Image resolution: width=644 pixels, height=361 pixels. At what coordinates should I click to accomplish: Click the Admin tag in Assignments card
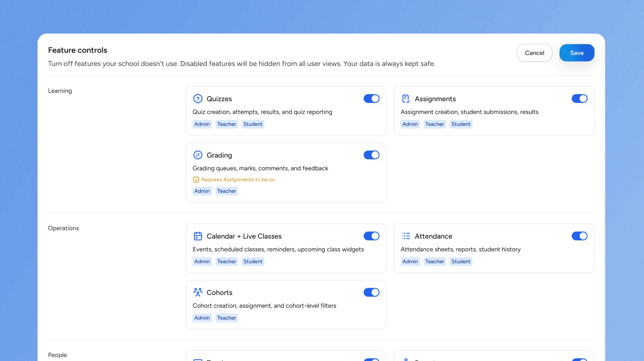(410, 124)
